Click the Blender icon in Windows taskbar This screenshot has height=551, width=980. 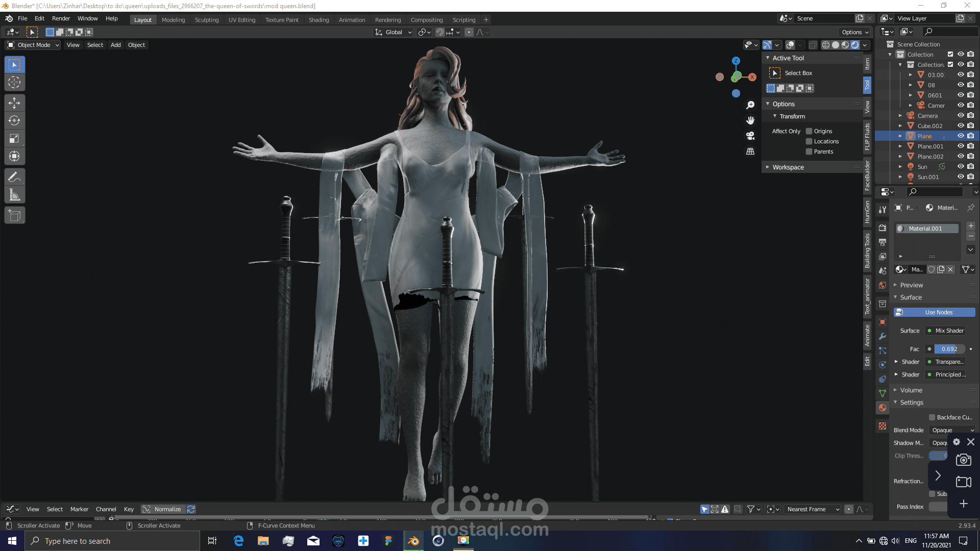[413, 541]
